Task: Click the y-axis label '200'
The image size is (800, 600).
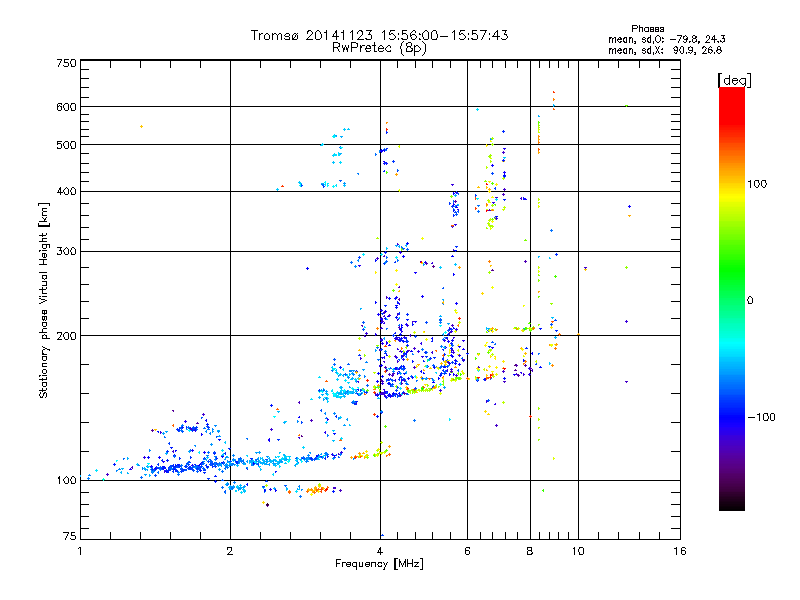Action: [x=66, y=336]
